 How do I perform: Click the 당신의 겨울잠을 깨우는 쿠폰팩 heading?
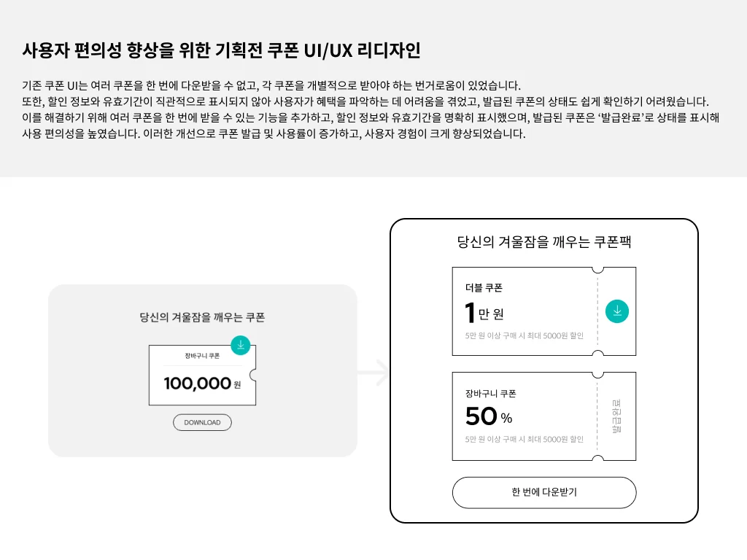(543, 242)
